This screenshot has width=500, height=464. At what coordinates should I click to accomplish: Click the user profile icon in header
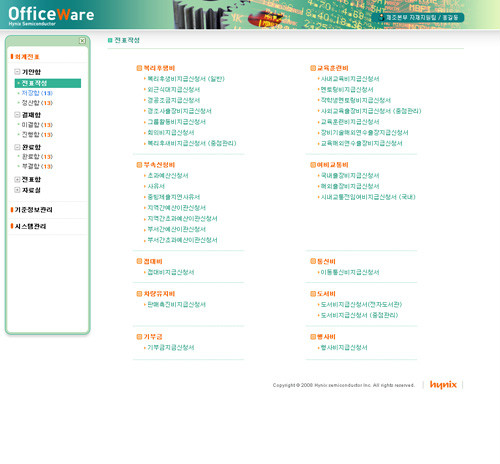pos(382,17)
